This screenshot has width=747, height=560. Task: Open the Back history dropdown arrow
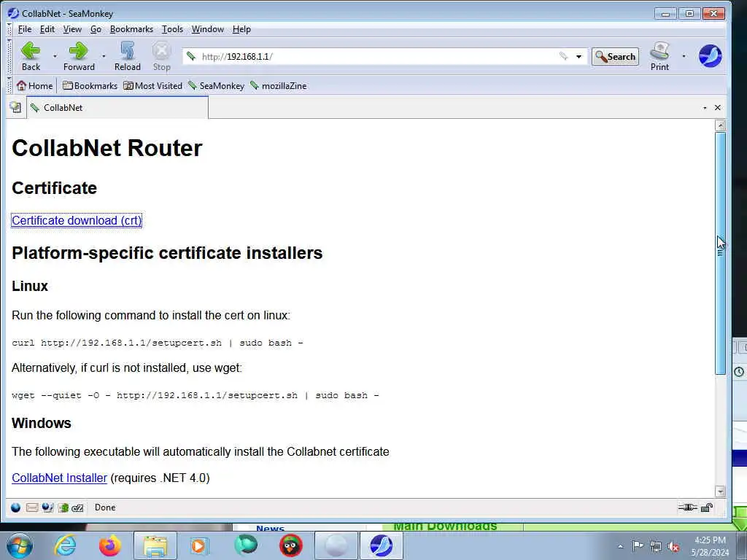(x=55, y=56)
